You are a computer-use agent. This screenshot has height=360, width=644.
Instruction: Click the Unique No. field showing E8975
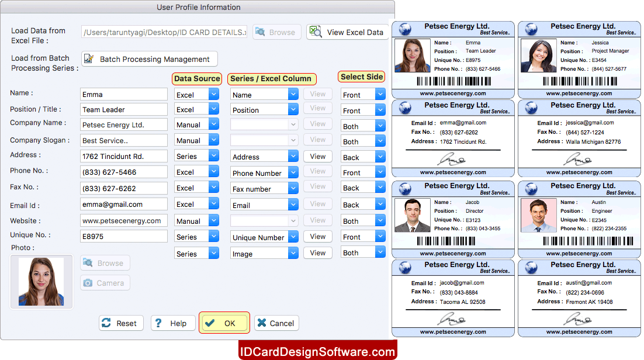pos(124,236)
